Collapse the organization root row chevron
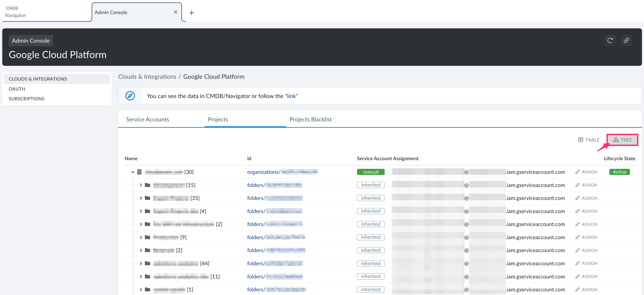644x295 pixels. click(x=133, y=172)
